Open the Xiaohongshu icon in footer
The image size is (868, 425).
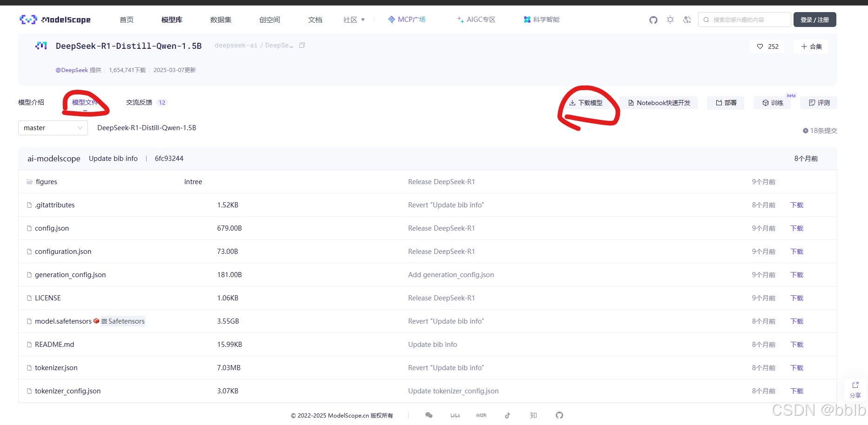click(481, 415)
